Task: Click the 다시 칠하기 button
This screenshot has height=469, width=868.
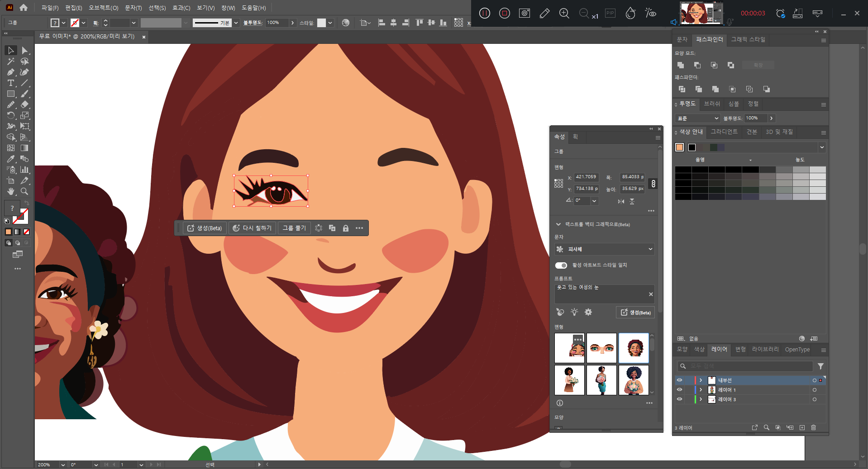Action: coord(252,228)
